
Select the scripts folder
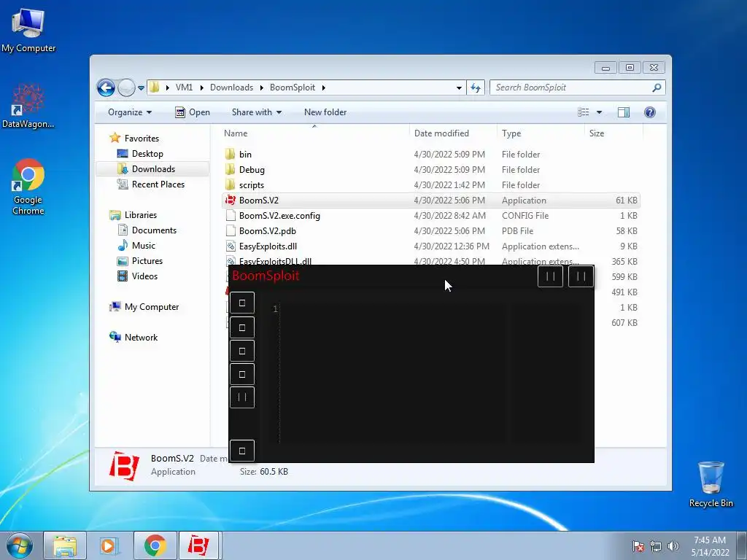tap(430, 184)
